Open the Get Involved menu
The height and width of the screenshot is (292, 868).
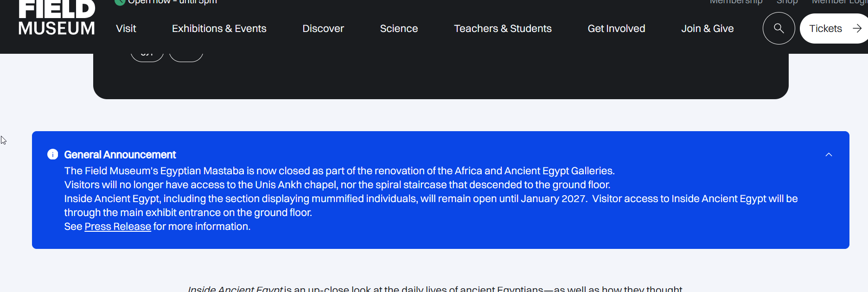(x=616, y=29)
